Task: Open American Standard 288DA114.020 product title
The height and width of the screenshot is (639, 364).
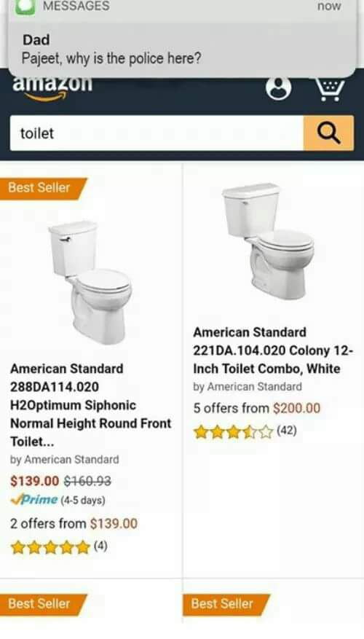Action: (x=90, y=405)
